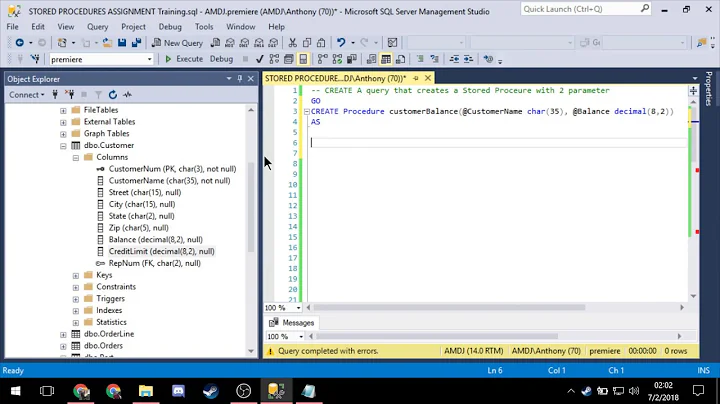Open the Tools menu
This screenshot has width=720, height=404.
click(204, 27)
